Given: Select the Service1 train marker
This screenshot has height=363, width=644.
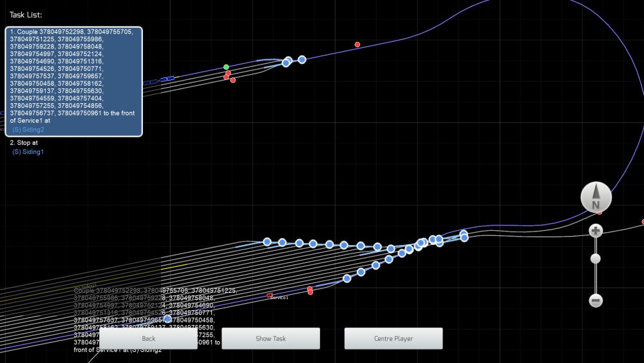Looking at the screenshot, I should pos(270,295).
